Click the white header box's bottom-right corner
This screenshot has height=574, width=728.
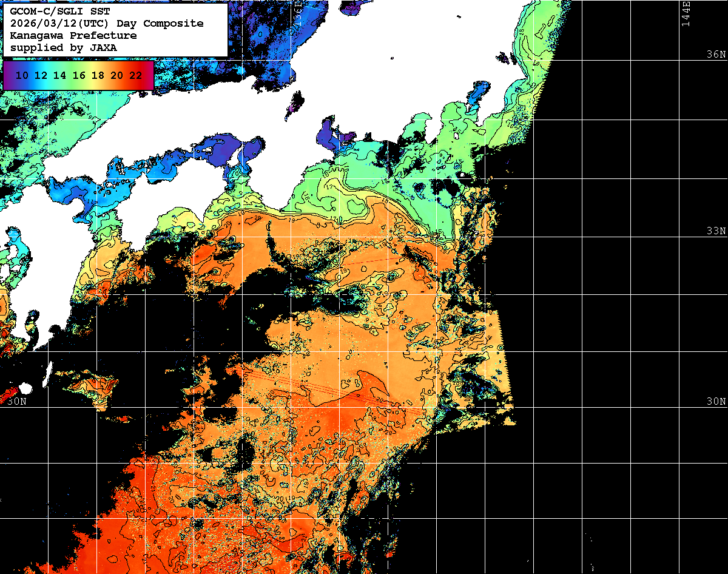[x=226, y=56]
